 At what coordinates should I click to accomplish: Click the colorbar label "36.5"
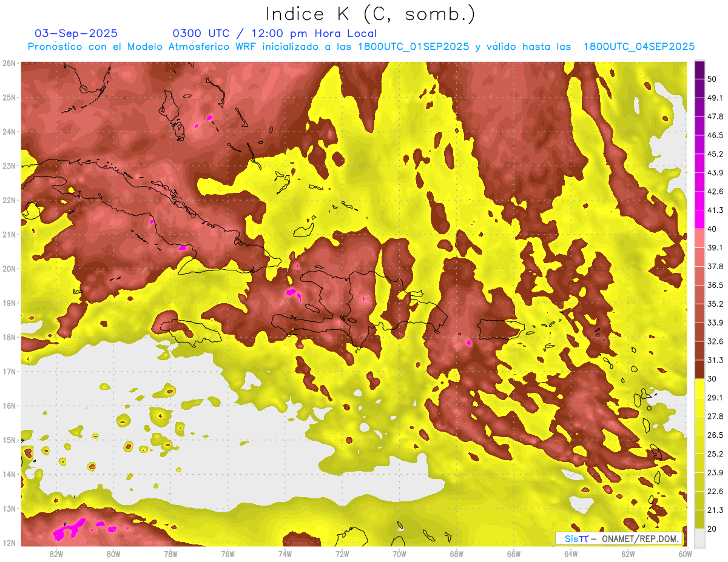point(715,285)
